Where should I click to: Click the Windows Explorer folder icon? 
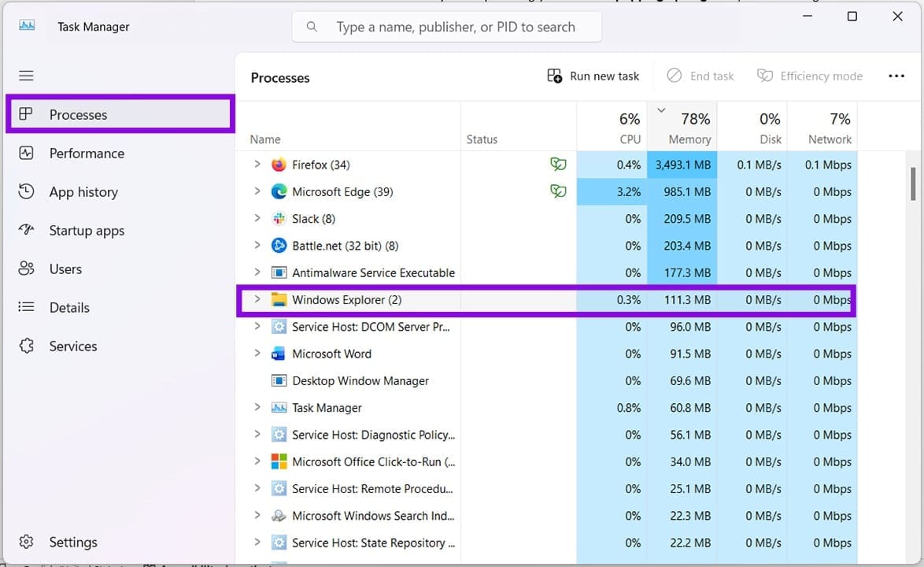click(279, 299)
